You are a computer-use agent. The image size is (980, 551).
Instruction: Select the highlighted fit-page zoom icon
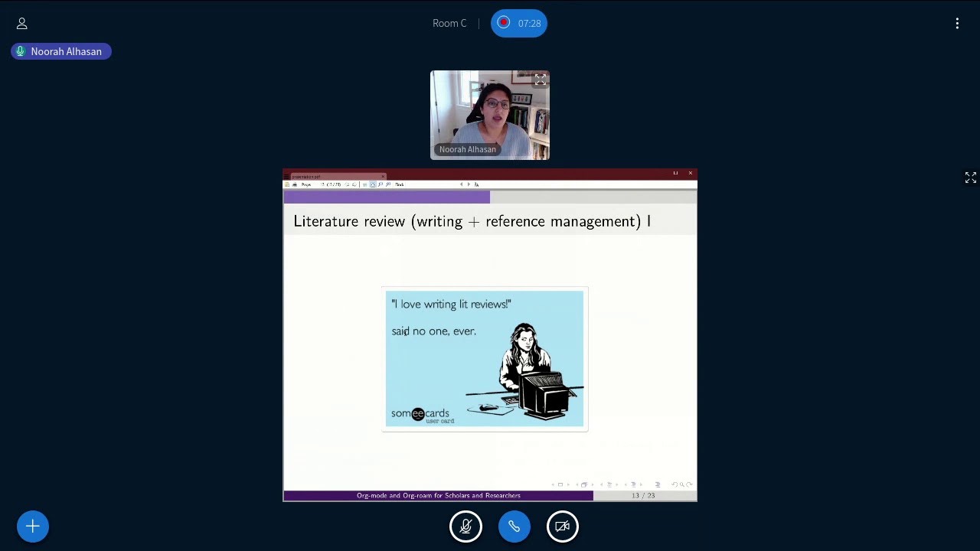pos(373,184)
